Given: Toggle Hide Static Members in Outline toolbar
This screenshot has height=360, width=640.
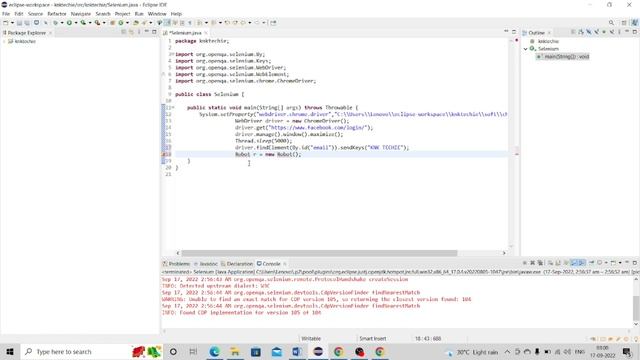Looking at the screenshot, I should point(596,32).
